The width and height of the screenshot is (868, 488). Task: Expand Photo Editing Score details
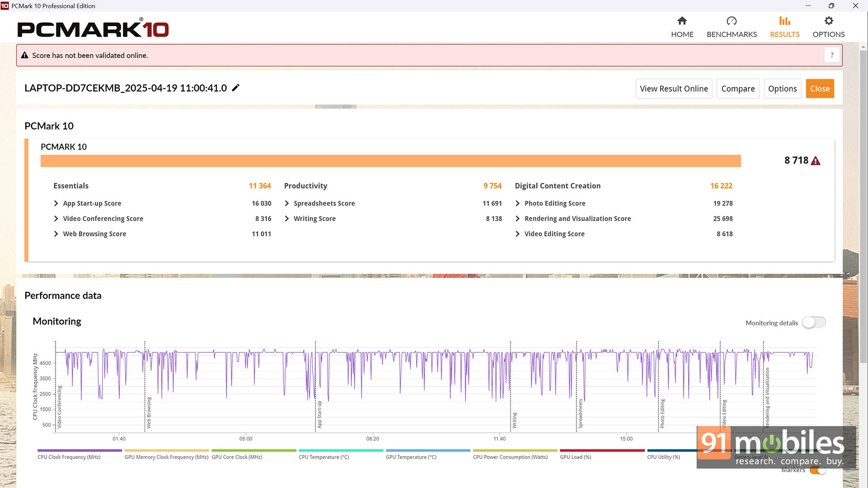tap(518, 203)
